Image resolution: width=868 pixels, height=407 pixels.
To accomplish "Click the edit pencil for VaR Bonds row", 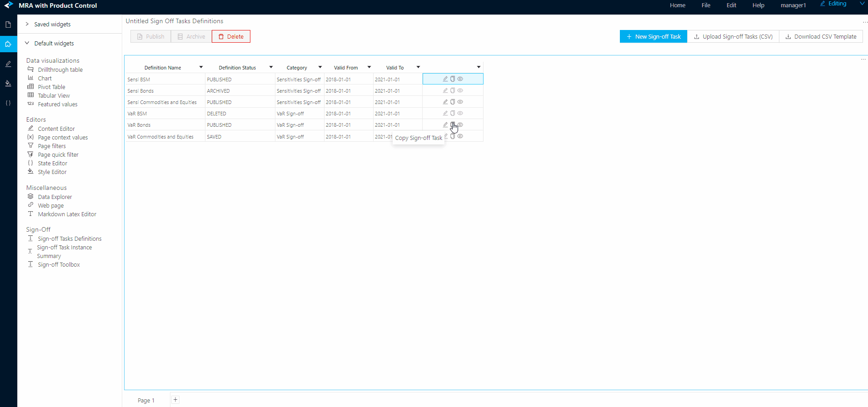I will click(x=445, y=124).
